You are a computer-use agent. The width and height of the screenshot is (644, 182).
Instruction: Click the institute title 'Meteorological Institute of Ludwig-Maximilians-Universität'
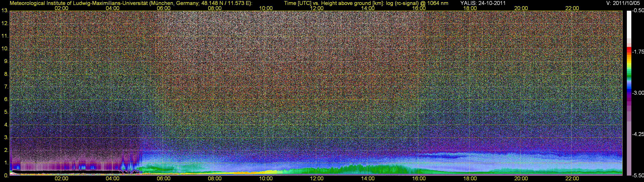[79, 3]
